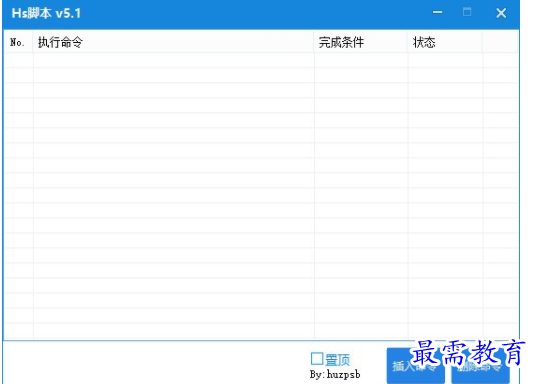The image size is (534, 384).
Task: Click the 插入命令 button
Action: click(x=415, y=366)
